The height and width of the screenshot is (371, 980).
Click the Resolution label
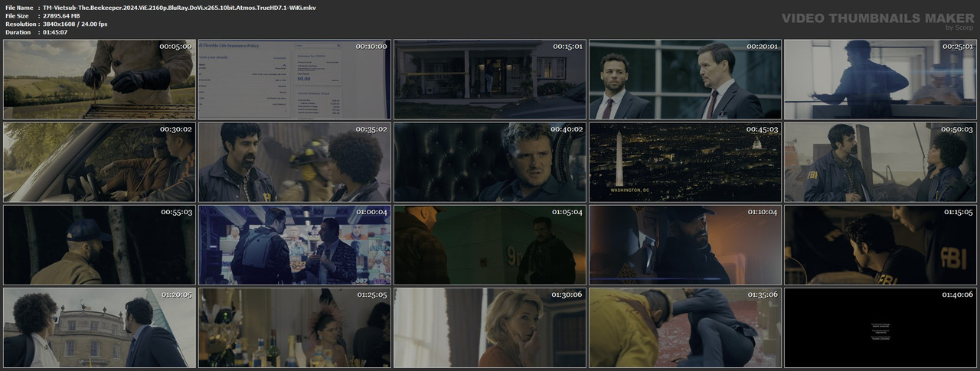(x=19, y=24)
